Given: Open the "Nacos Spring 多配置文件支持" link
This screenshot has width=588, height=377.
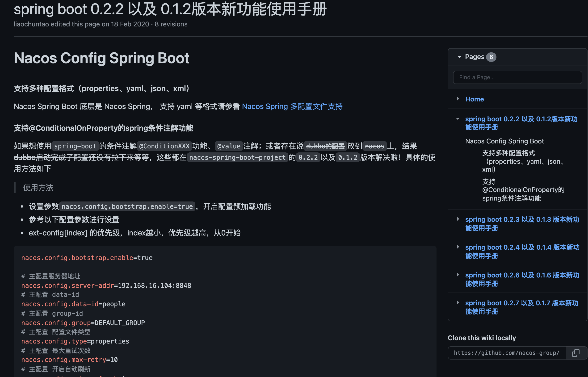Looking at the screenshot, I should (x=292, y=106).
